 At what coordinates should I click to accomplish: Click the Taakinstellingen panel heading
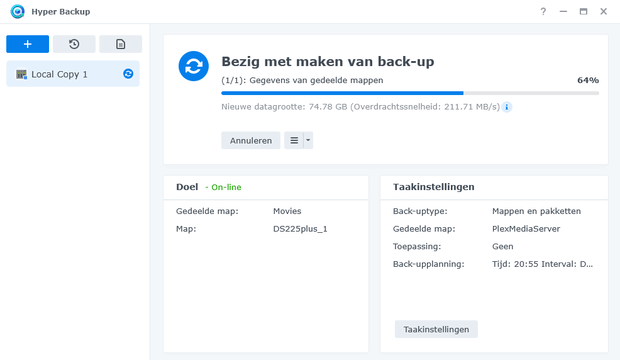click(434, 187)
